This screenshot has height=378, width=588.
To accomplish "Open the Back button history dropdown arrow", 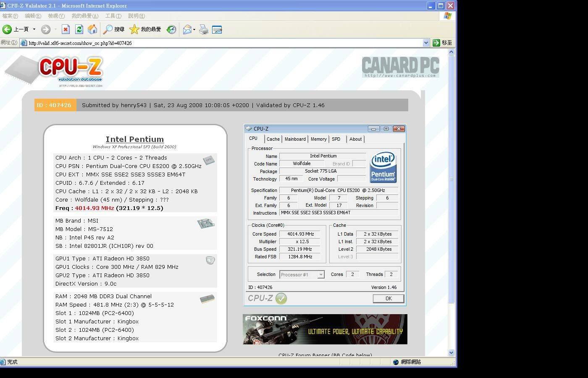I will 34,29.
